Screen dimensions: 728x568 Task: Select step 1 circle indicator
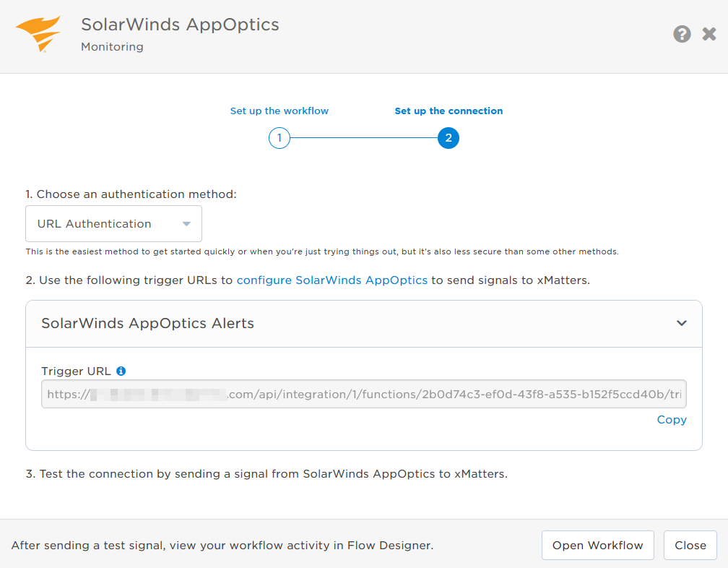pyautogui.click(x=279, y=137)
